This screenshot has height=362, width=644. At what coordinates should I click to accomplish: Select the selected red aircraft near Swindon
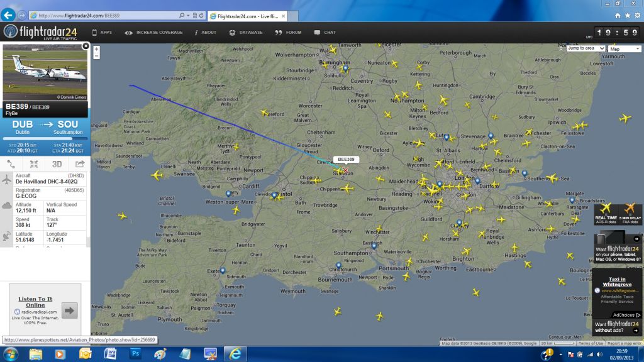(345, 170)
